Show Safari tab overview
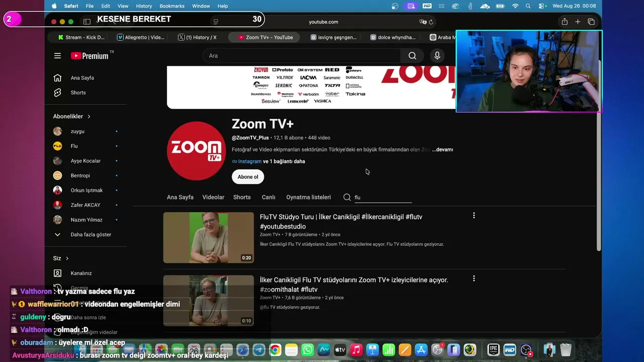This screenshot has height=362, width=644. coord(591,22)
